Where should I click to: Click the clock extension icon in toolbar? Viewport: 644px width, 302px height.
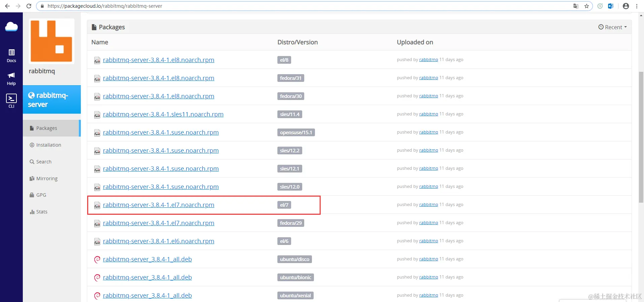coord(600,6)
